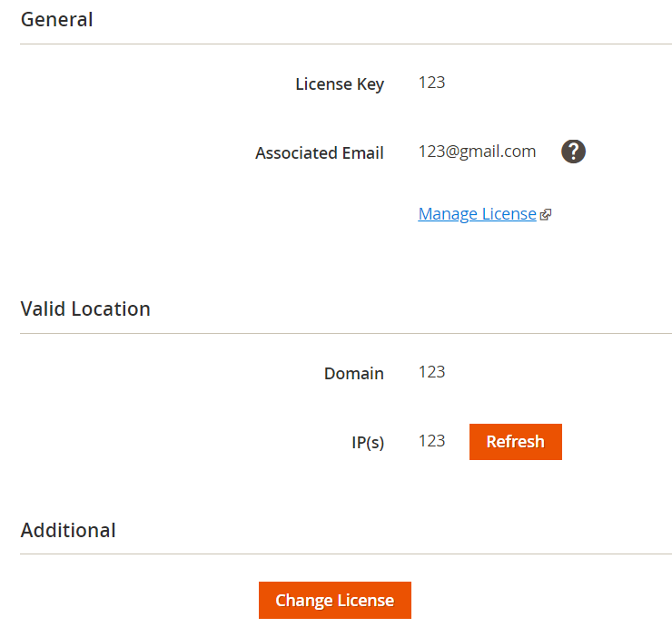Click the 123@gmail.com email value
This screenshot has height=637, width=672.
point(477,152)
